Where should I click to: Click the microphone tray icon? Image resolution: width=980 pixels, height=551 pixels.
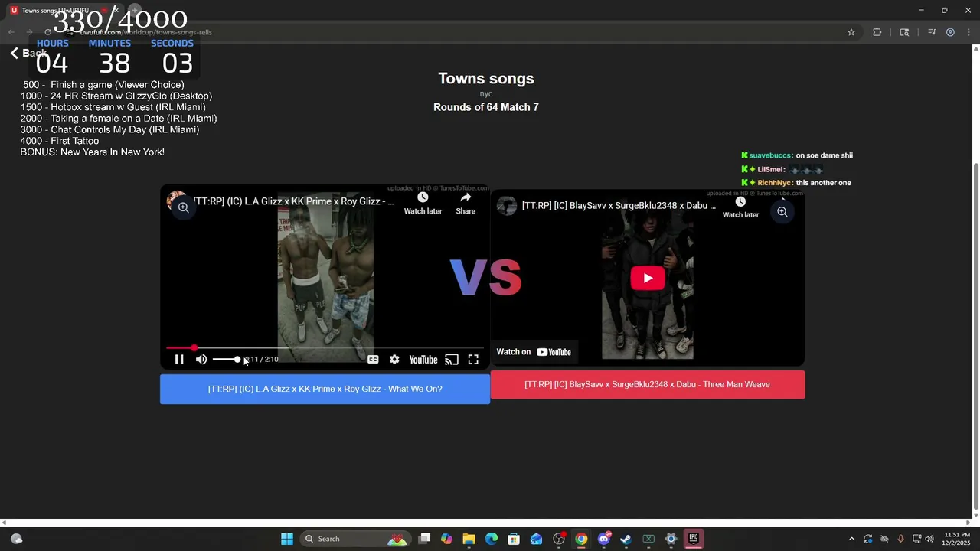[x=900, y=539]
